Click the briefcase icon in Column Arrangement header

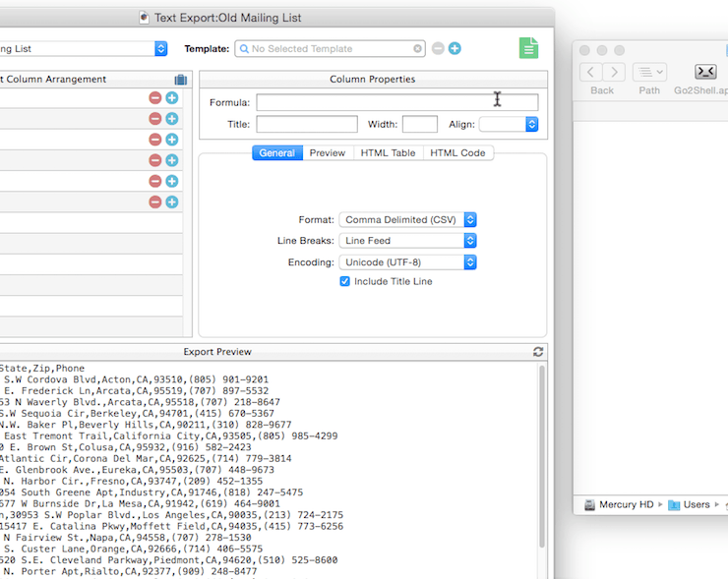[180, 80]
